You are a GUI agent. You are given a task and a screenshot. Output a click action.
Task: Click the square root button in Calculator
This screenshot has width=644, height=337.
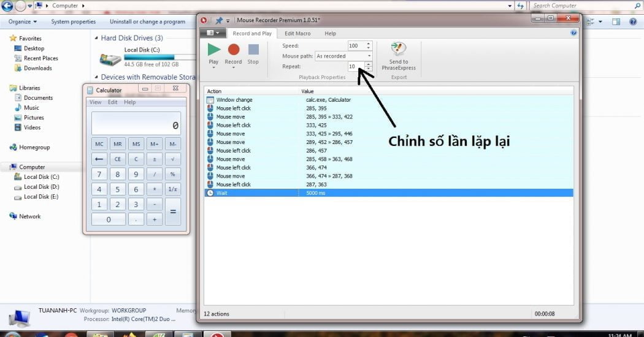pos(172,159)
